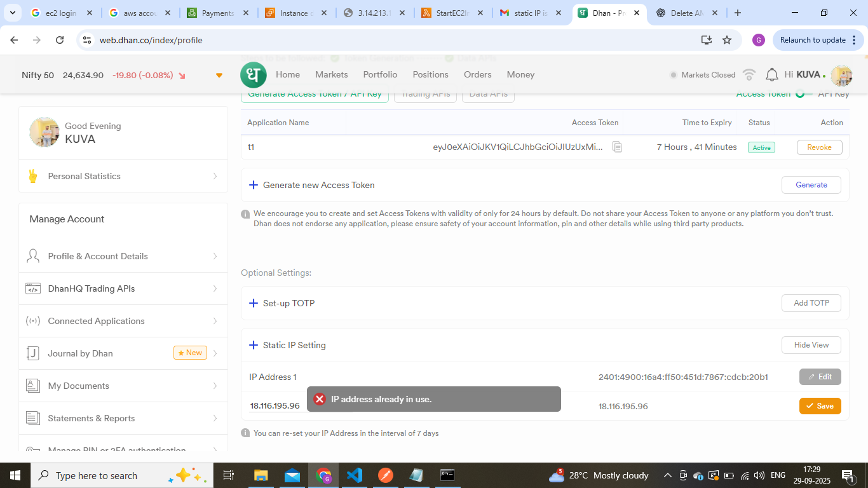Open the Portfolio menu item

(x=380, y=74)
